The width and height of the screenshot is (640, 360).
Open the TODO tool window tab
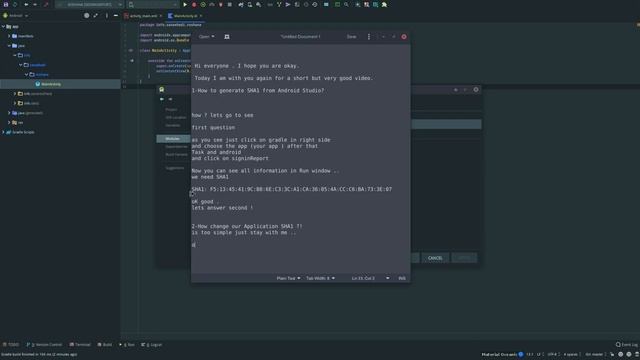coord(11,345)
